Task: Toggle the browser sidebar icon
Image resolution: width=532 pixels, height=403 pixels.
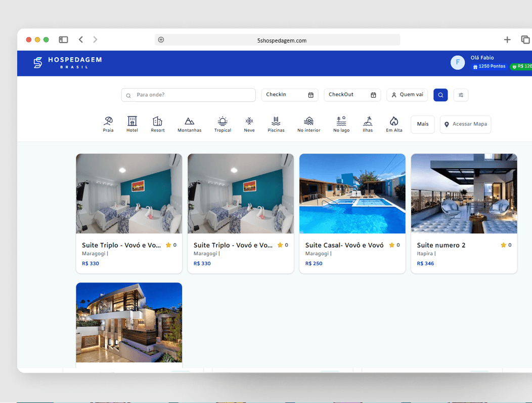Action: tap(63, 39)
